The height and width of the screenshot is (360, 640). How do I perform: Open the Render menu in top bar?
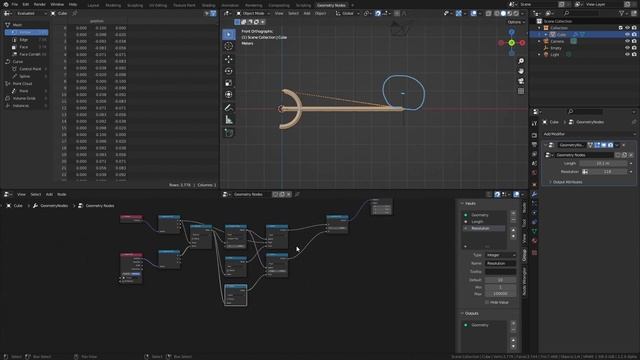(40, 4)
